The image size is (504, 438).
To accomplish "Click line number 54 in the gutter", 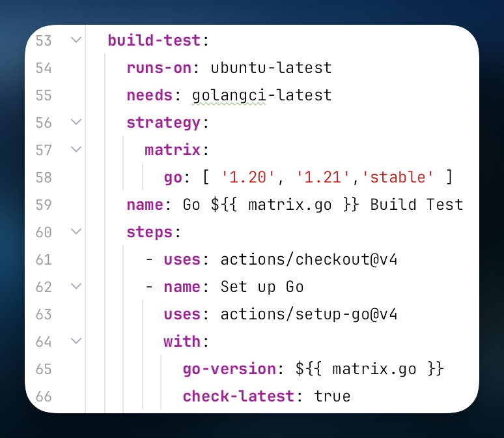I will (44, 68).
